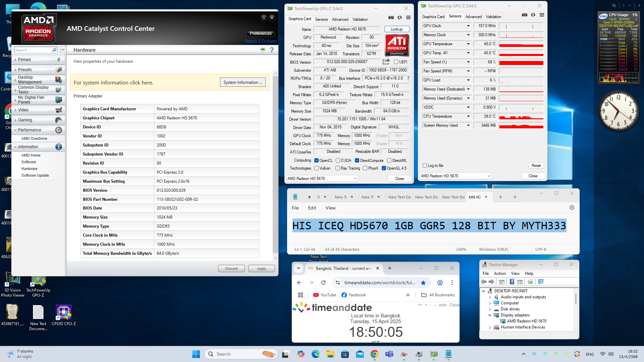
Task: Enable Log to file in Sensors window
Action: coord(425,166)
